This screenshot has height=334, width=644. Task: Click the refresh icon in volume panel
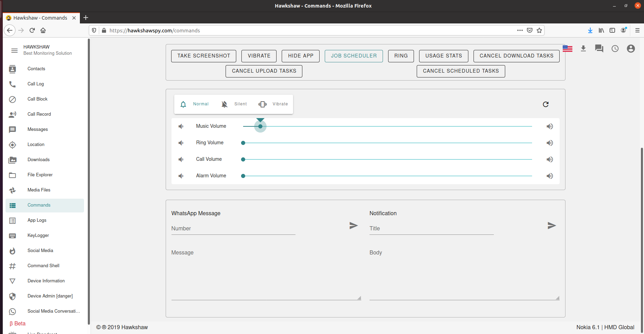[x=546, y=104]
